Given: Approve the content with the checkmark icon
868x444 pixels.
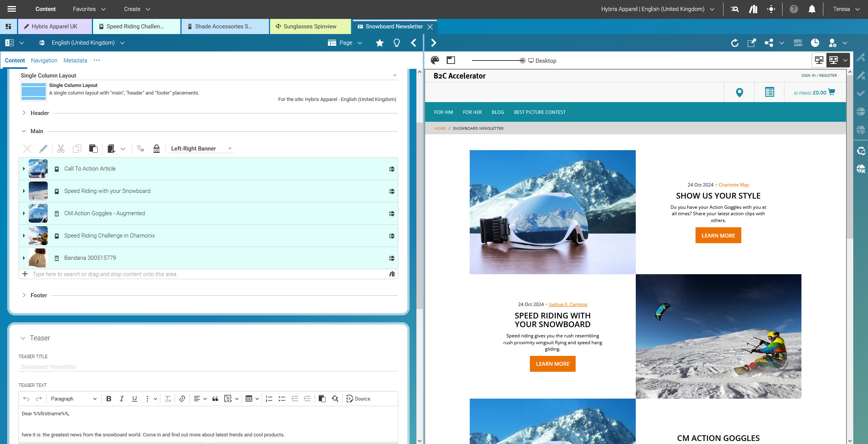Looking at the screenshot, I should tap(861, 93).
